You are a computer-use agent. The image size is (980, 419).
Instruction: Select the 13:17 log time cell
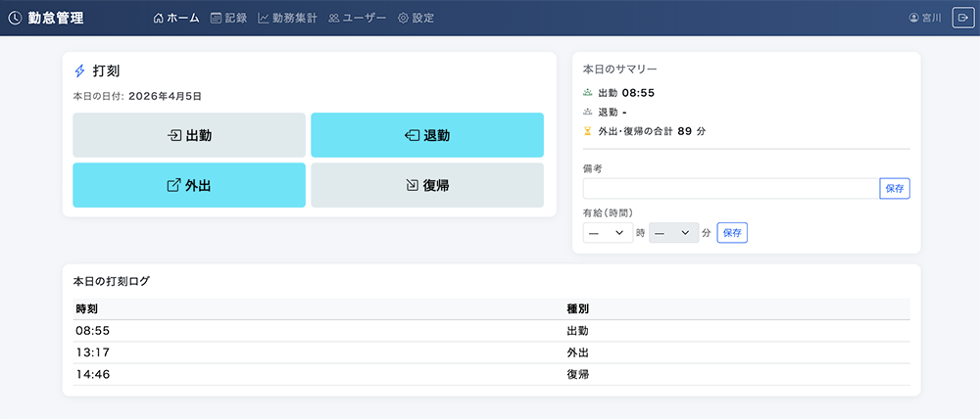coord(92,352)
